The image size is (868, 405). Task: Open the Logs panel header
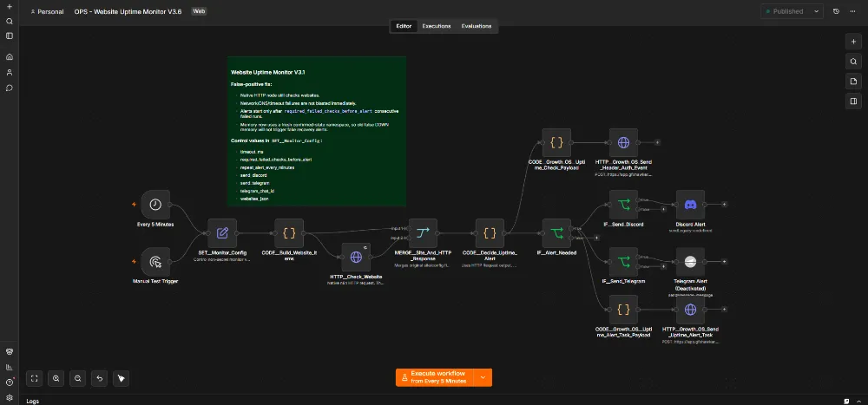[x=33, y=402]
